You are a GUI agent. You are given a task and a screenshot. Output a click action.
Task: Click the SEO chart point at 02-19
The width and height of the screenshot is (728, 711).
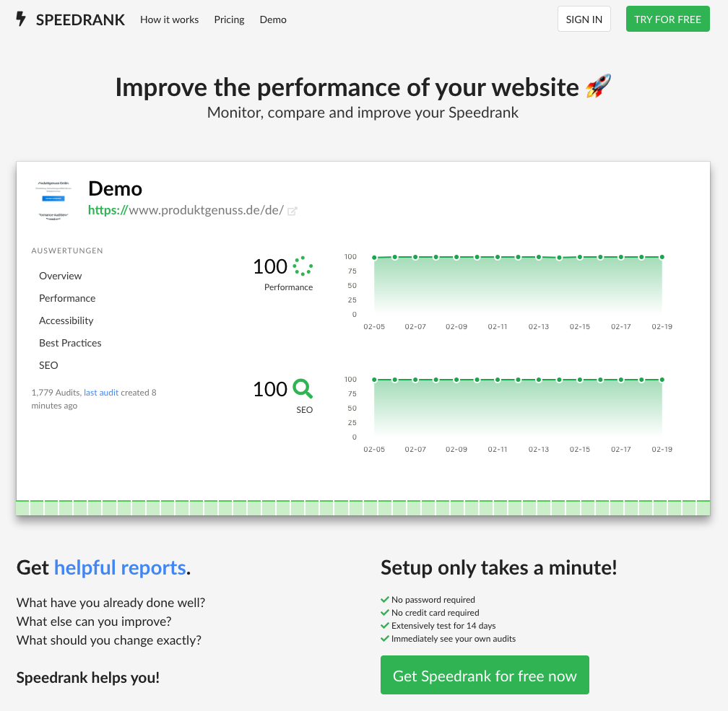tap(662, 380)
